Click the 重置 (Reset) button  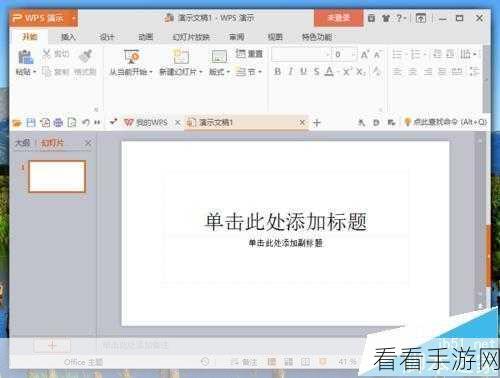(x=249, y=53)
